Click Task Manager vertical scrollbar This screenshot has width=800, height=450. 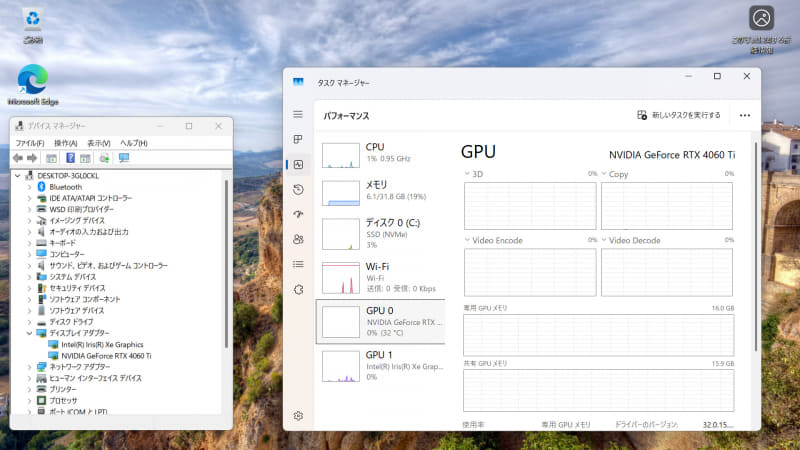pos(756,245)
